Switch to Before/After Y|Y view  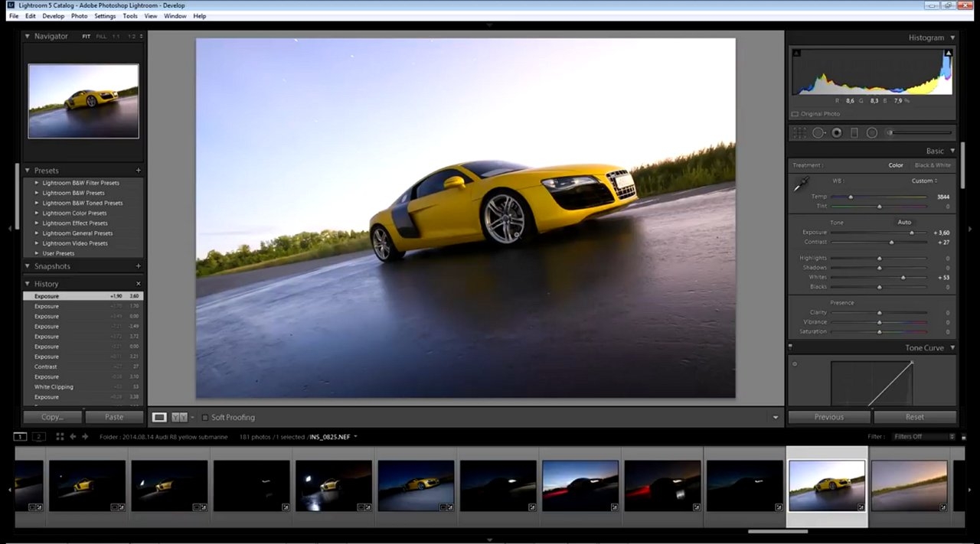point(179,417)
